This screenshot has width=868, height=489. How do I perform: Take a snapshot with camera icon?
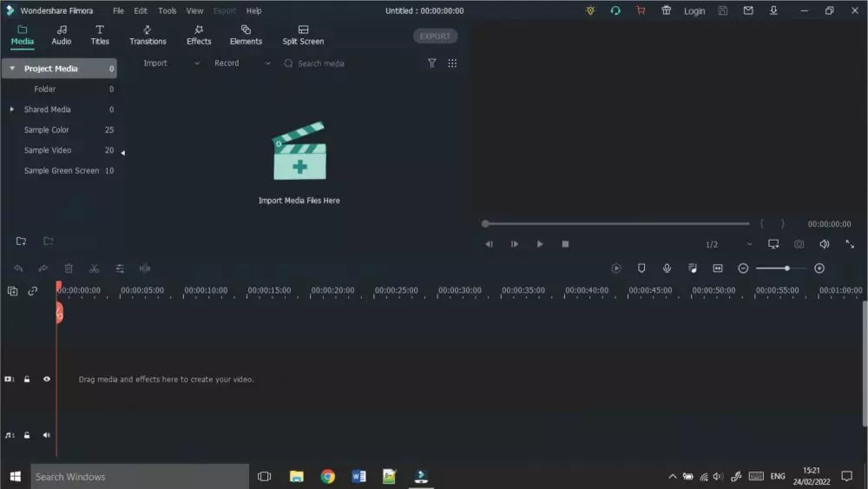pos(799,244)
